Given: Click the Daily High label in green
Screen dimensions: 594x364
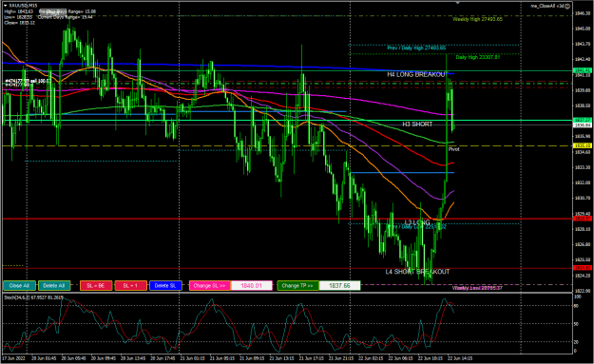Looking at the screenshot, I should click(478, 57).
